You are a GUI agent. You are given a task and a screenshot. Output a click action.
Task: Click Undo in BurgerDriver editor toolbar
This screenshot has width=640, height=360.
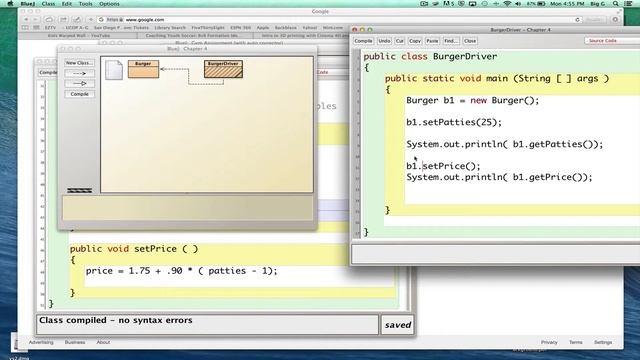(384, 41)
